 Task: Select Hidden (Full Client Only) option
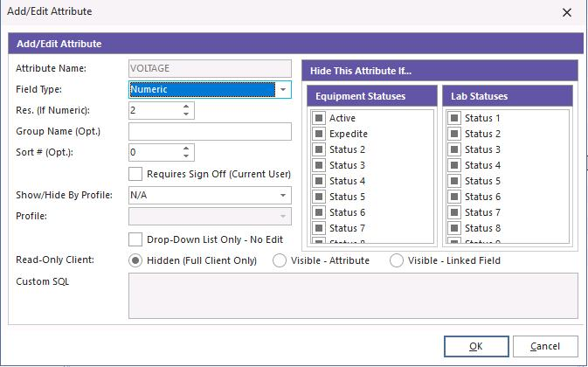pos(135,260)
